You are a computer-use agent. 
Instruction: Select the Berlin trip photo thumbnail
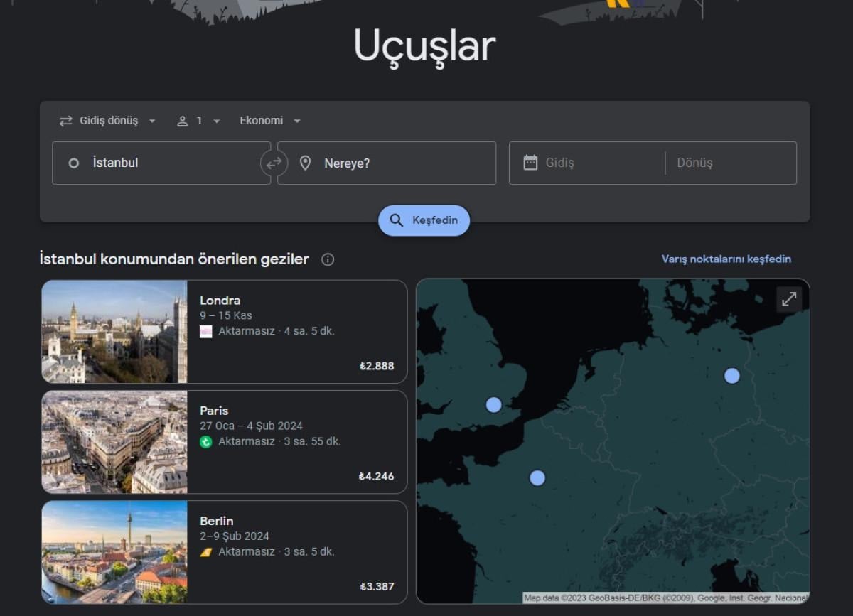pyautogui.click(x=114, y=552)
